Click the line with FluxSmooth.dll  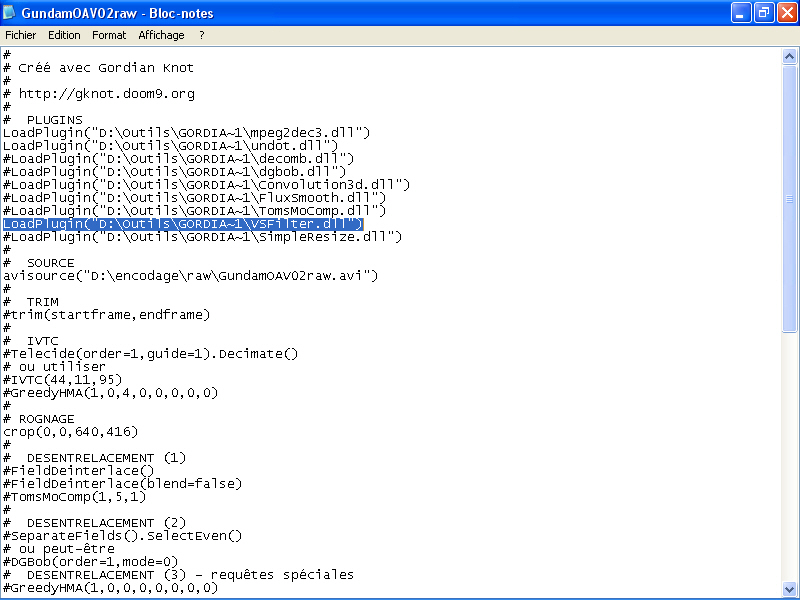[x=194, y=198]
